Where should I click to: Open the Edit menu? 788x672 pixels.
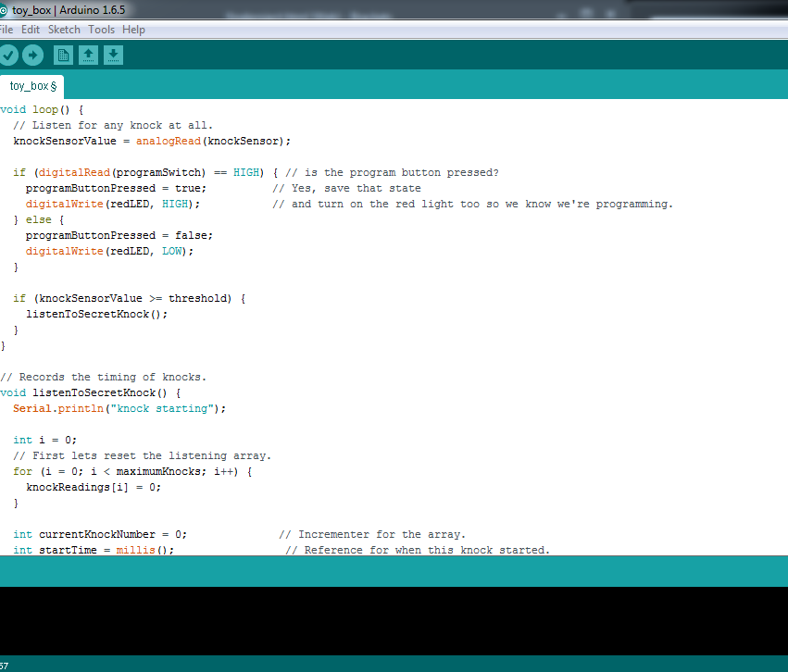31,30
